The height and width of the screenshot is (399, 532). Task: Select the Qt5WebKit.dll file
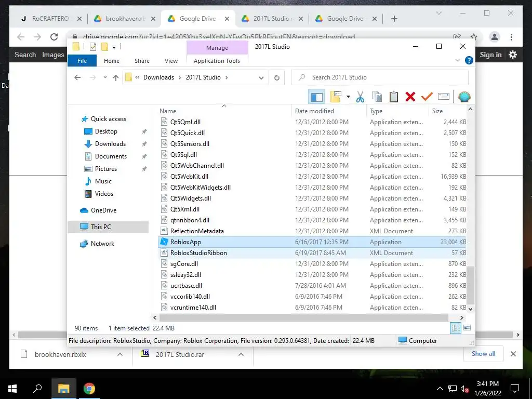click(312, 177)
